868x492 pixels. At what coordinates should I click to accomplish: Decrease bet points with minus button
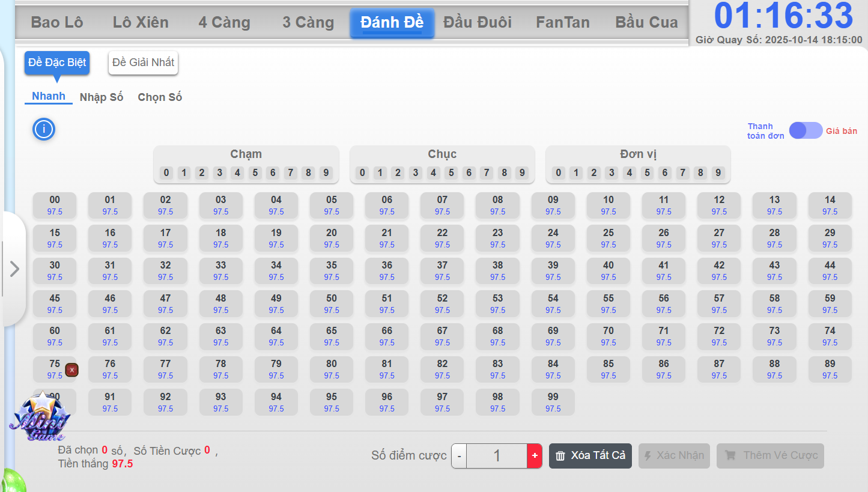tap(459, 456)
